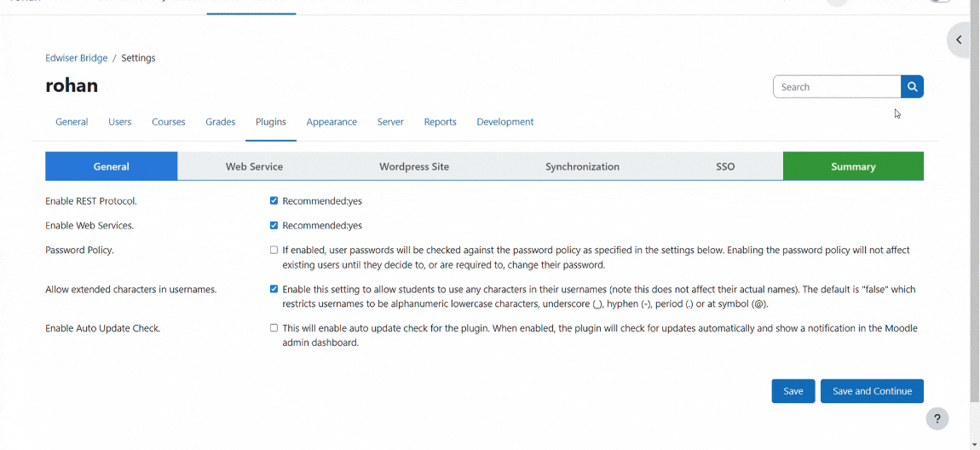Open the green Summary step

point(853,166)
